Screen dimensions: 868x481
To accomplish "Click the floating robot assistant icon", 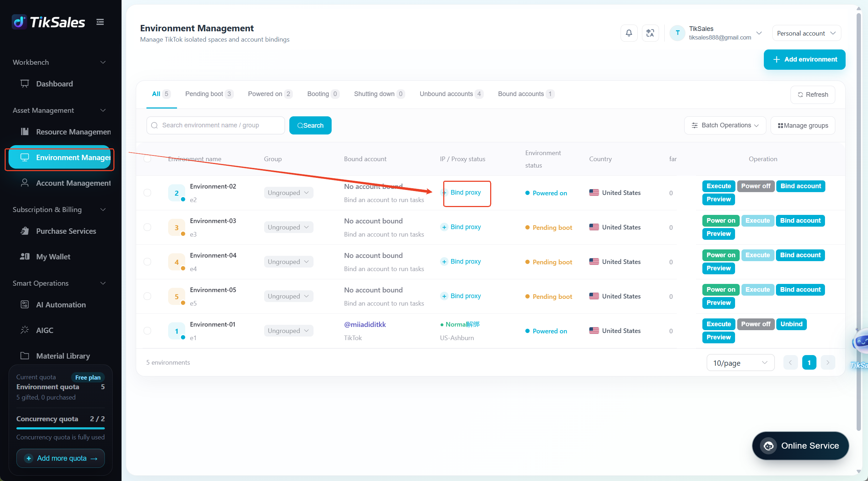I will coord(860,342).
